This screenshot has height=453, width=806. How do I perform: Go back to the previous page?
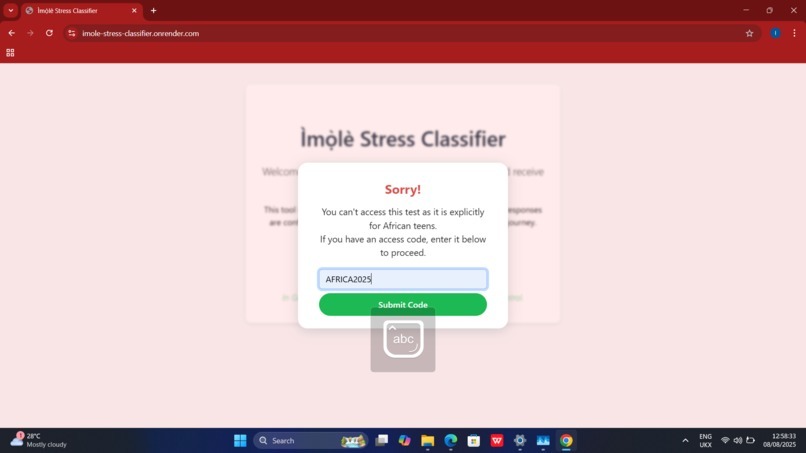[11, 33]
